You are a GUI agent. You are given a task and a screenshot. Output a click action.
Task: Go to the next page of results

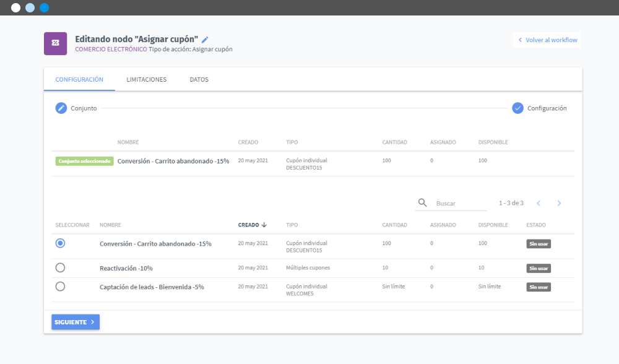pyautogui.click(x=559, y=203)
